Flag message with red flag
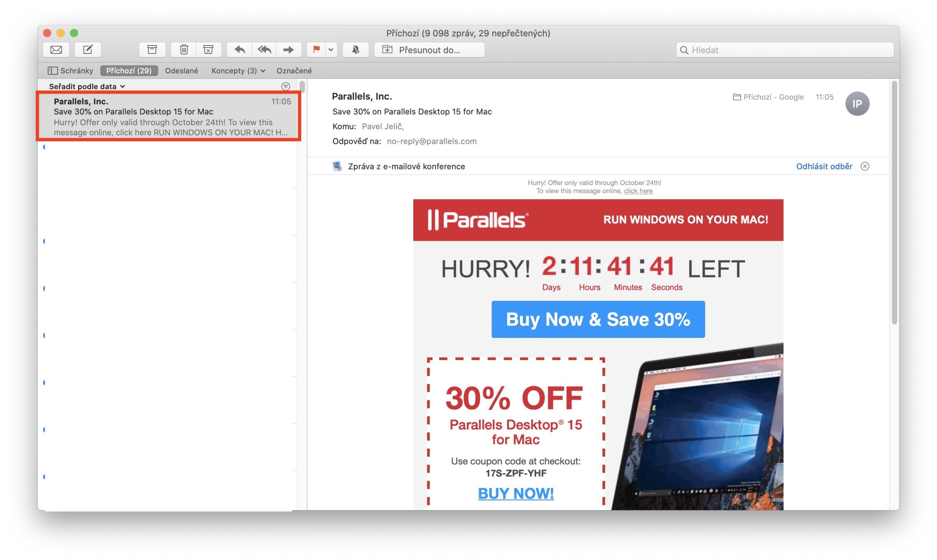Image resolution: width=937 pixels, height=560 pixels. pyautogui.click(x=316, y=49)
